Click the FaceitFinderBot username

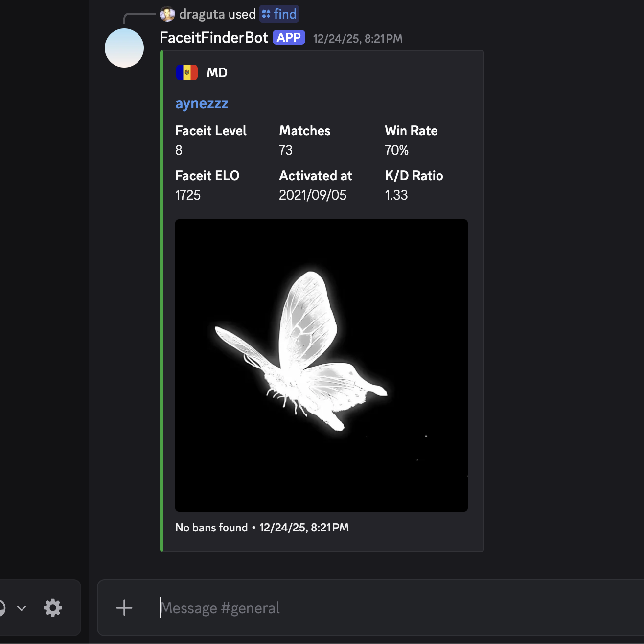coord(214,38)
